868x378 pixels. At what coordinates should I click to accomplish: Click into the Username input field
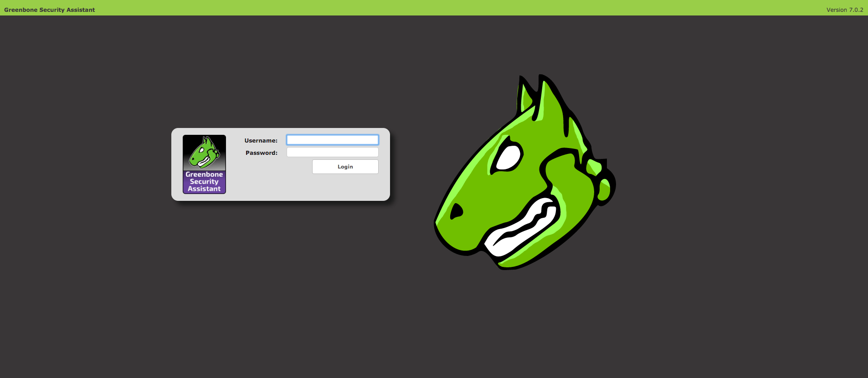[332, 140]
